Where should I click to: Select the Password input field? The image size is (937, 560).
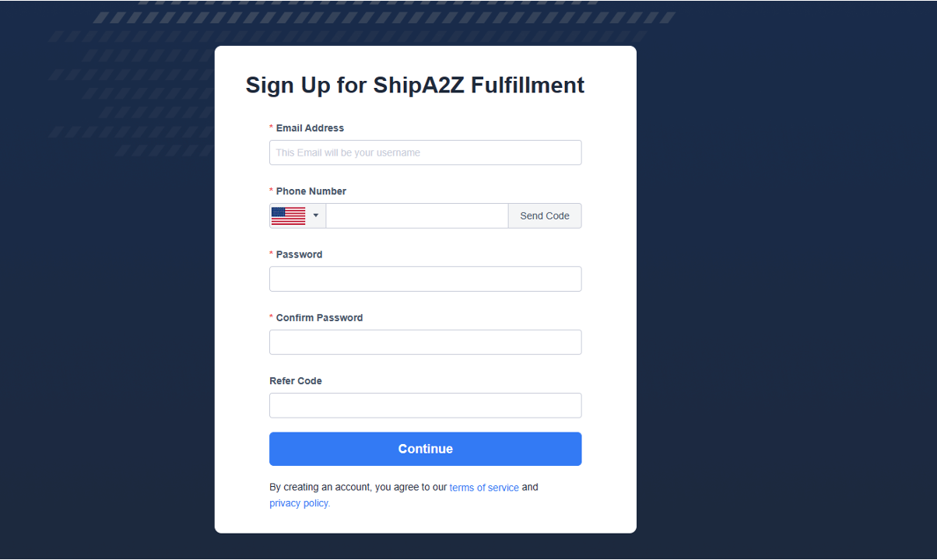(425, 279)
